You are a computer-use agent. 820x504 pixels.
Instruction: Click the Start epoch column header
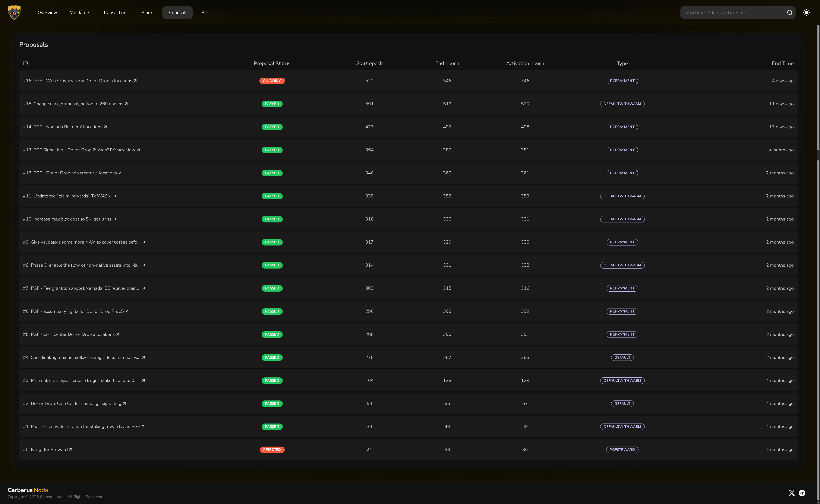369,63
